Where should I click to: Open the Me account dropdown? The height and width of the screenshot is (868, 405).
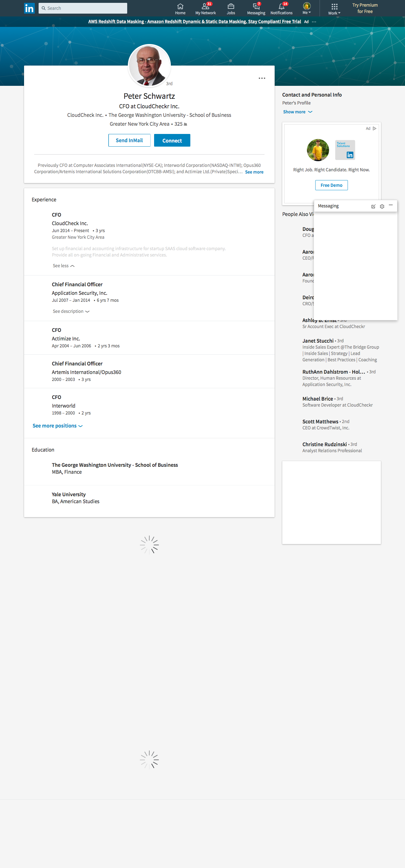point(306,9)
